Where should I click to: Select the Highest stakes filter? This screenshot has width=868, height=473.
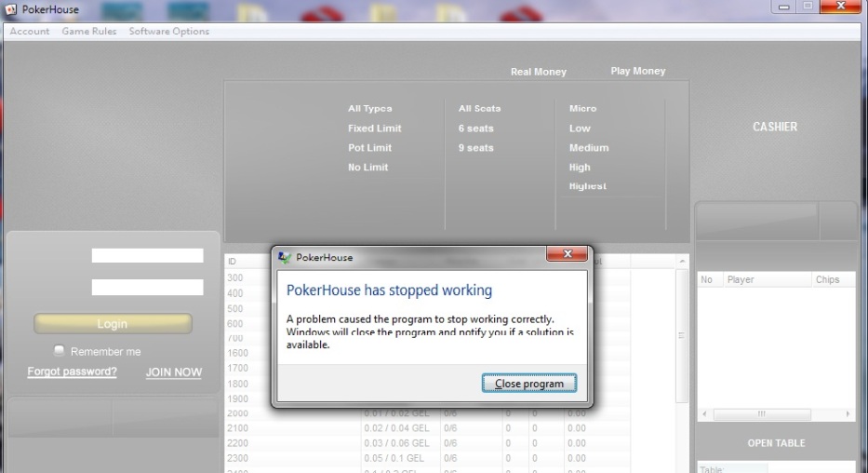(587, 186)
